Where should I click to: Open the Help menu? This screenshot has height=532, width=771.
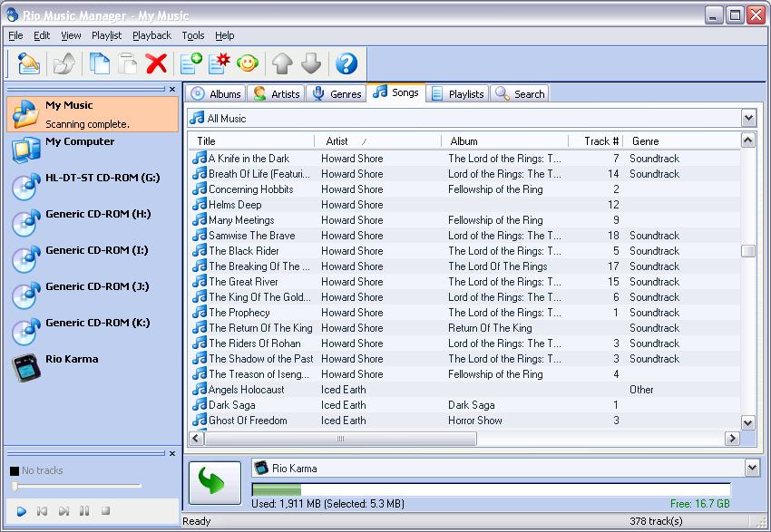point(225,35)
